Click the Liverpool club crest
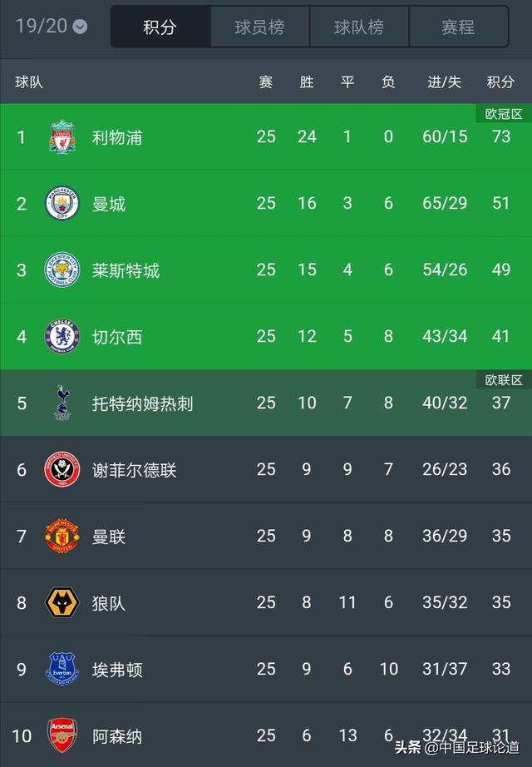The height and width of the screenshot is (767, 532). [62, 137]
